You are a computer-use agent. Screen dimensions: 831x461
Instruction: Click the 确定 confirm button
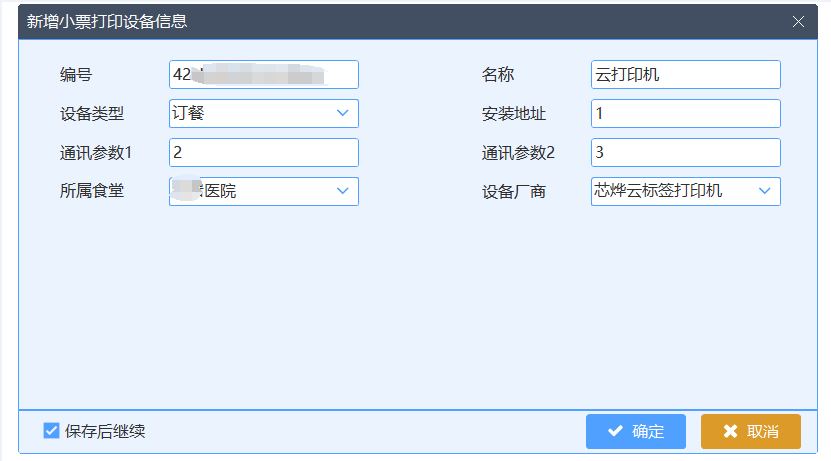pyautogui.click(x=636, y=431)
